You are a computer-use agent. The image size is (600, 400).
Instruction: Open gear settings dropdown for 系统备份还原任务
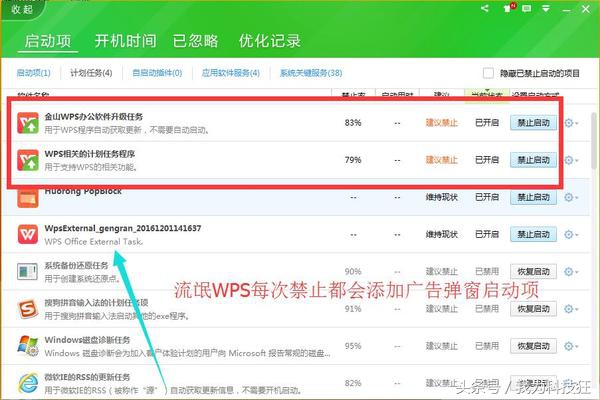pyautogui.click(x=571, y=272)
